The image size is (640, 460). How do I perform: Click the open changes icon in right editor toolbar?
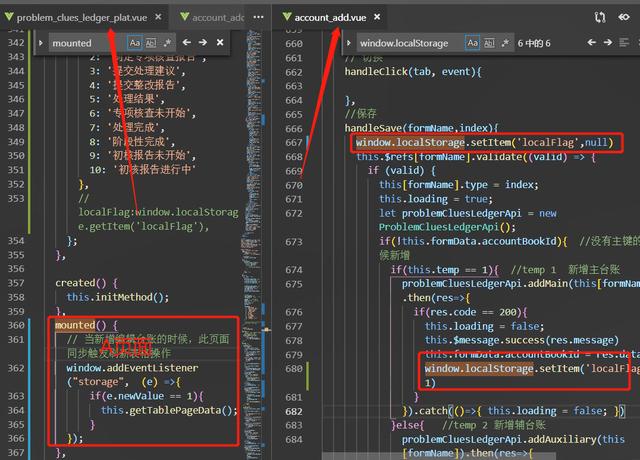(600, 17)
